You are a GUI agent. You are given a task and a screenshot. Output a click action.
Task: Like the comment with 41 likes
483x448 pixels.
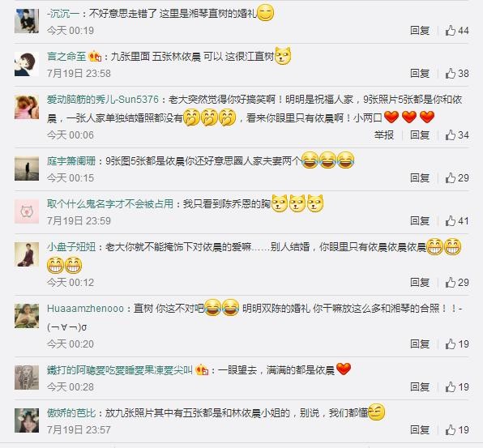point(457,221)
